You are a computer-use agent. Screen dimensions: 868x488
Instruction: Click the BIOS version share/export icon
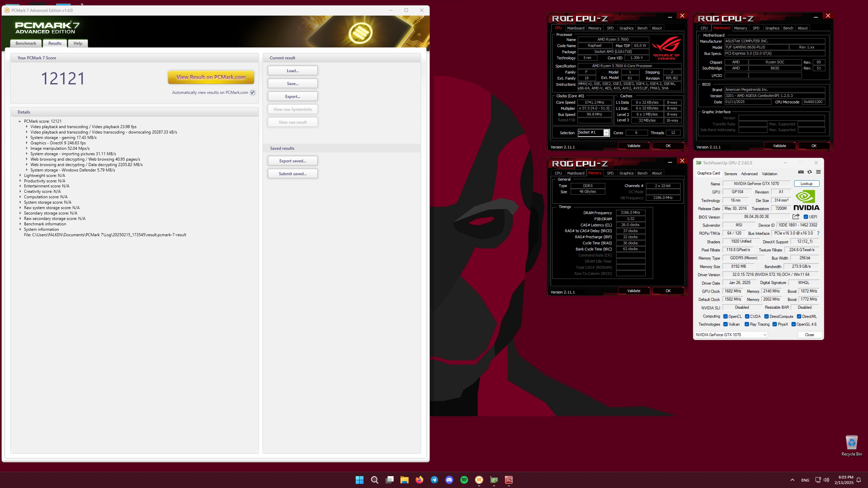[796, 217]
